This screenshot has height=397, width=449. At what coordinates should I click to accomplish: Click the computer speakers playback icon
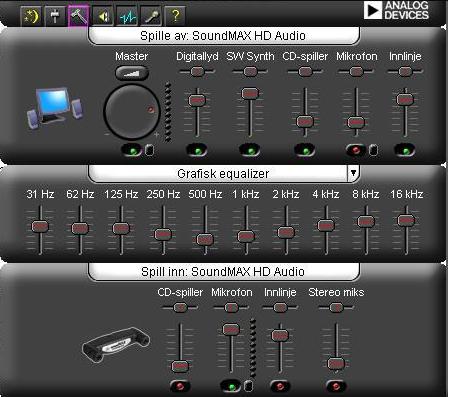(x=55, y=108)
